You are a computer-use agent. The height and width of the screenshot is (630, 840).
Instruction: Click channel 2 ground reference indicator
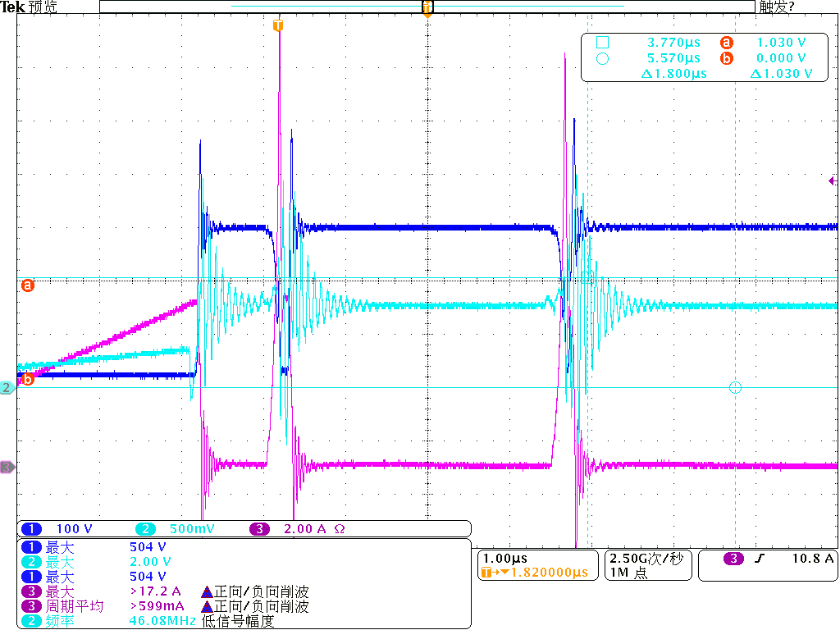(7, 387)
